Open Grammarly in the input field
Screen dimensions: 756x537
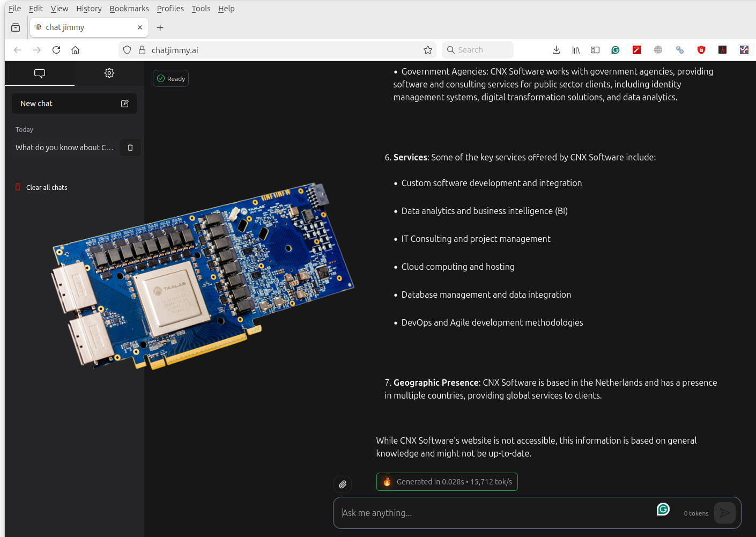663,509
